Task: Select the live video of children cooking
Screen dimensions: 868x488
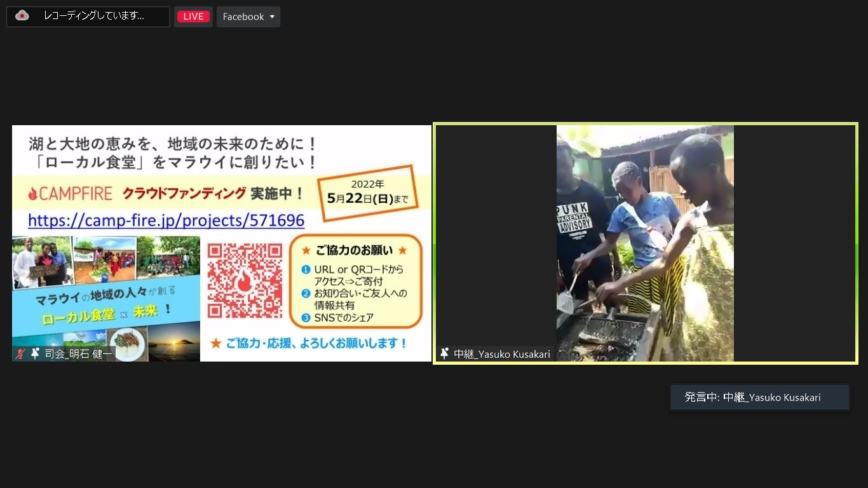Action: click(645, 243)
